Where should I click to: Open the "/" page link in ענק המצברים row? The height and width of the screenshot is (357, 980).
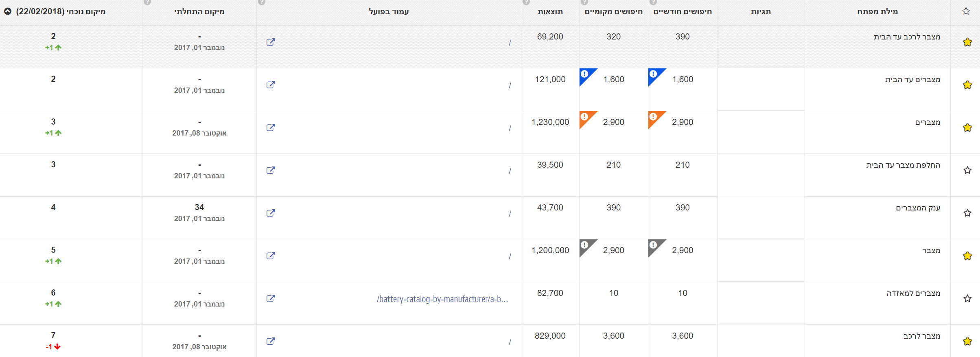[x=510, y=213]
